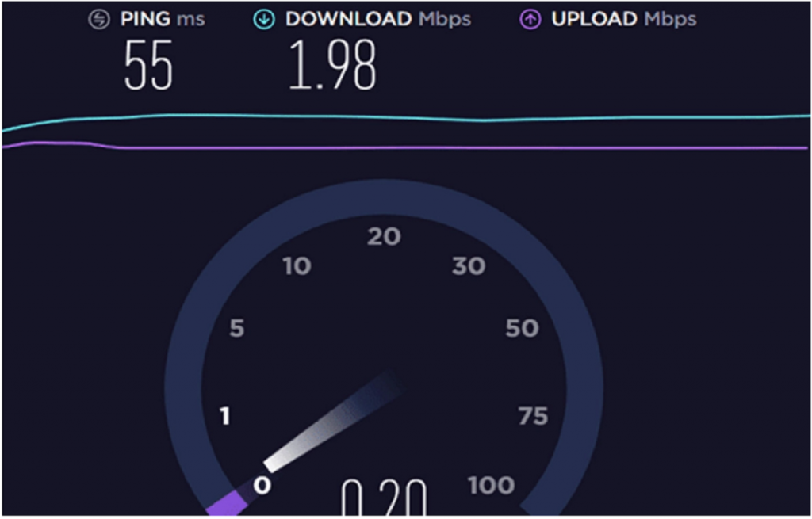Click the purple upload speed graph line
This screenshot has height=519, width=812.
click(x=406, y=147)
